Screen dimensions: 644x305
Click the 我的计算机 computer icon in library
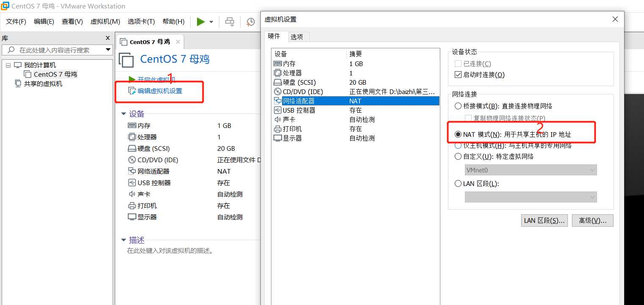click(x=18, y=65)
